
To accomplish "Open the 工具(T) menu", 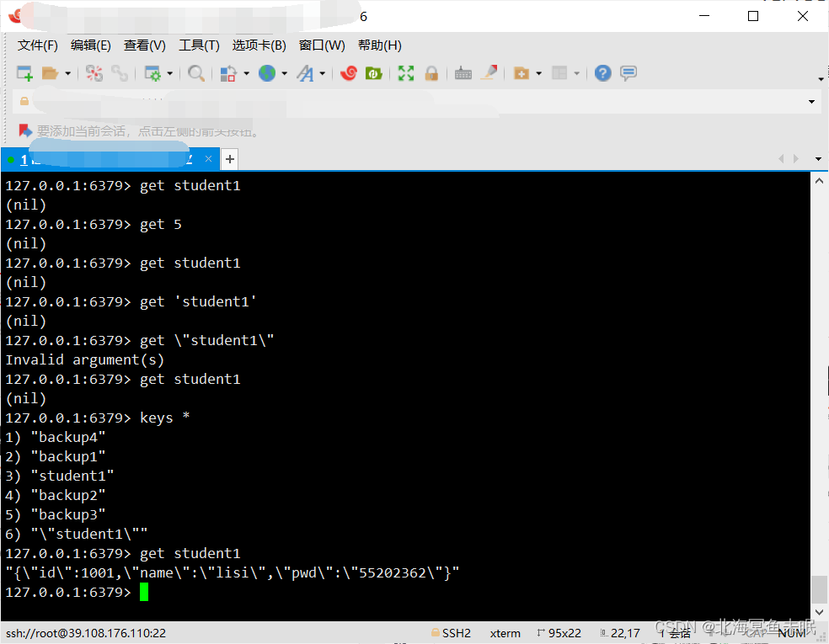I will pyautogui.click(x=200, y=45).
